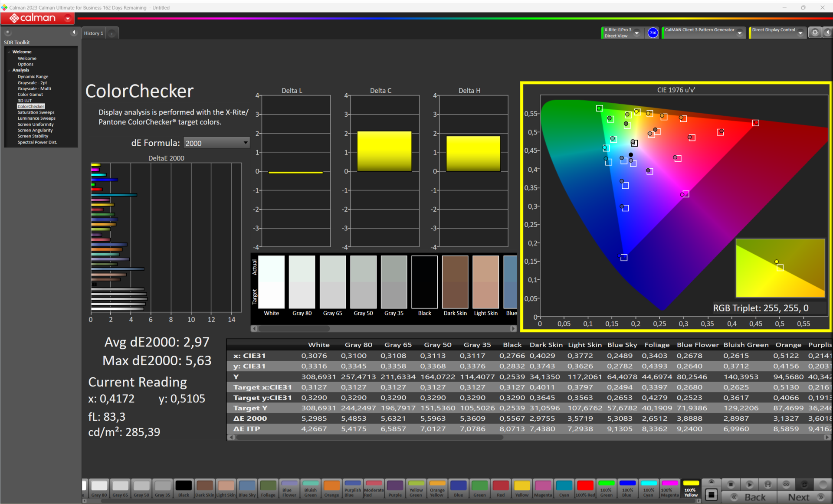Collapse the left sidebar arrow

(74, 33)
